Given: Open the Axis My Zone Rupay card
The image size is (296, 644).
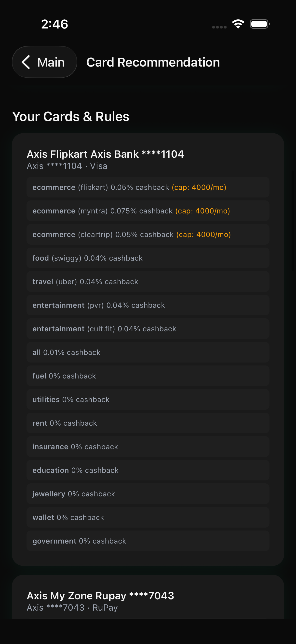Looking at the screenshot, I should click(x=100, y=601).
